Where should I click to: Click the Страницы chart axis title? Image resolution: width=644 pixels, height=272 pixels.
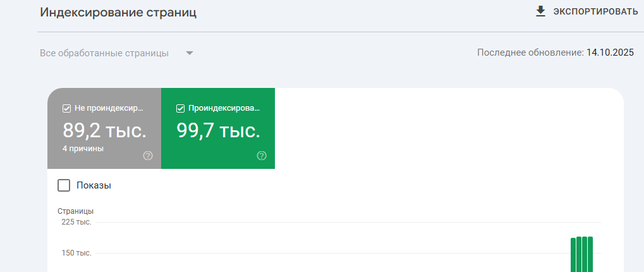(x=76, y=211)
